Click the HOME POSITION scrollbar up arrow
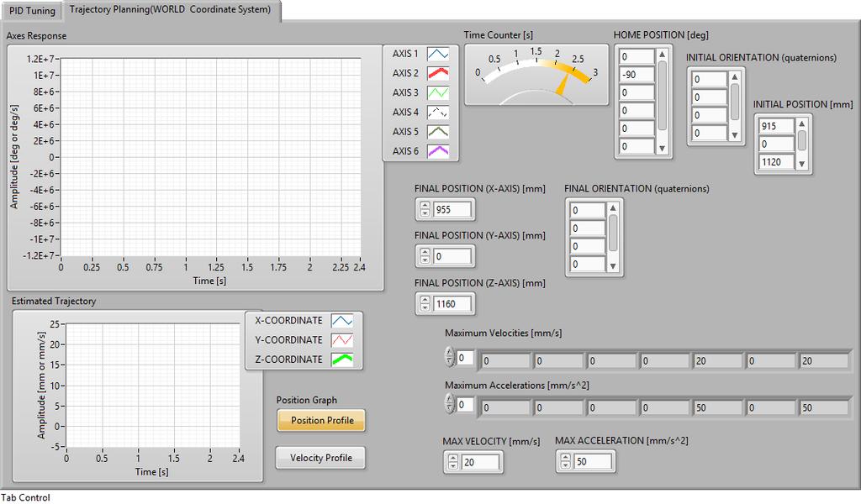The height and width of the screenshot is (504, 861). 663,55
